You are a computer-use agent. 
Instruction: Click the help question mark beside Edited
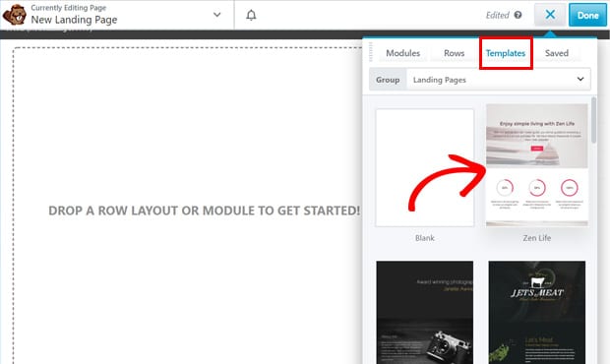pos(518,15)
